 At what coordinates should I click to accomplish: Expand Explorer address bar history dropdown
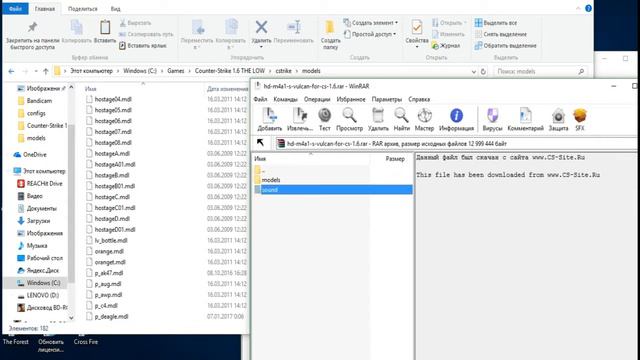point(473,71)
